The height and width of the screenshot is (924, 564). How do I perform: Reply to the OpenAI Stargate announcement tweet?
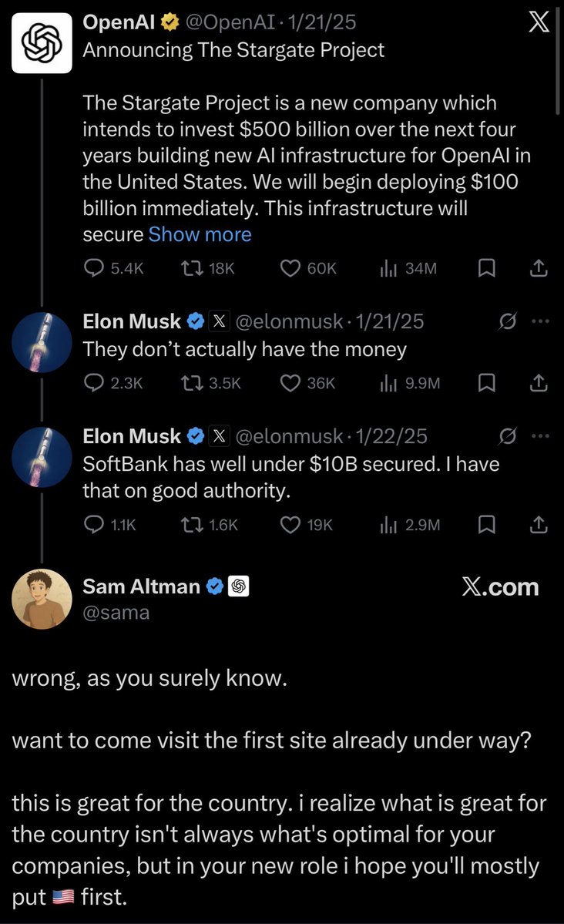93,267
